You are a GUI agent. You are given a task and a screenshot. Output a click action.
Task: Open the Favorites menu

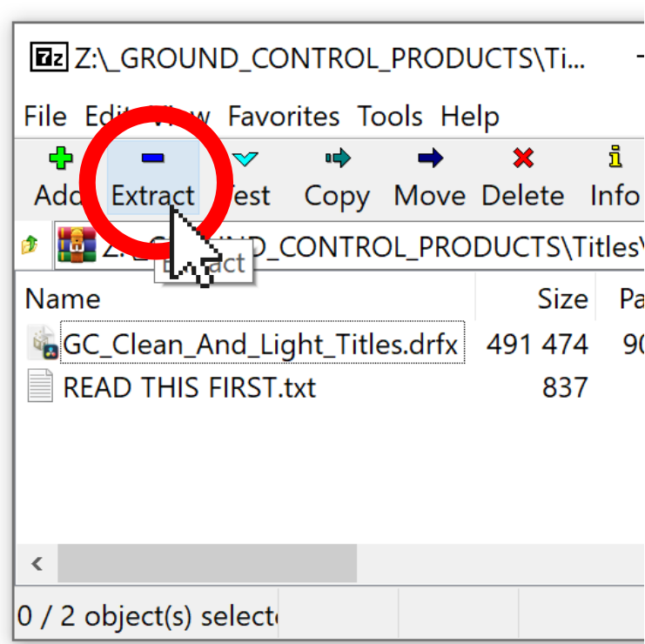point(284,116)
